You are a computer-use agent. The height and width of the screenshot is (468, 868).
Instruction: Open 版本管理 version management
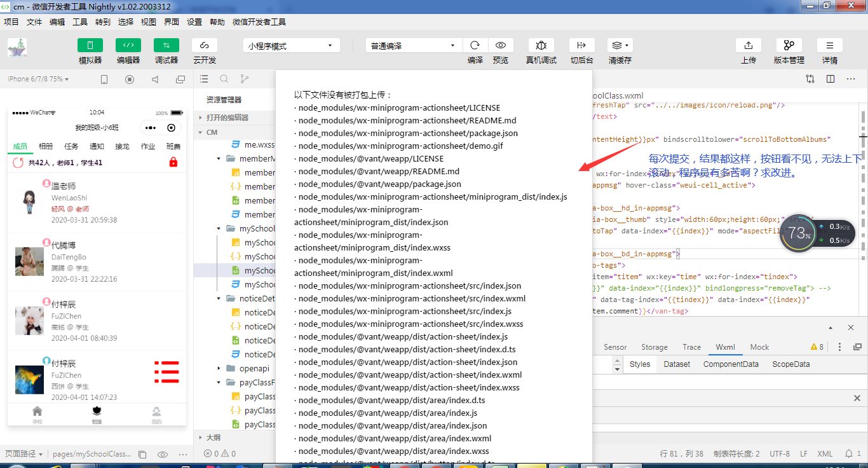point(789,45)
